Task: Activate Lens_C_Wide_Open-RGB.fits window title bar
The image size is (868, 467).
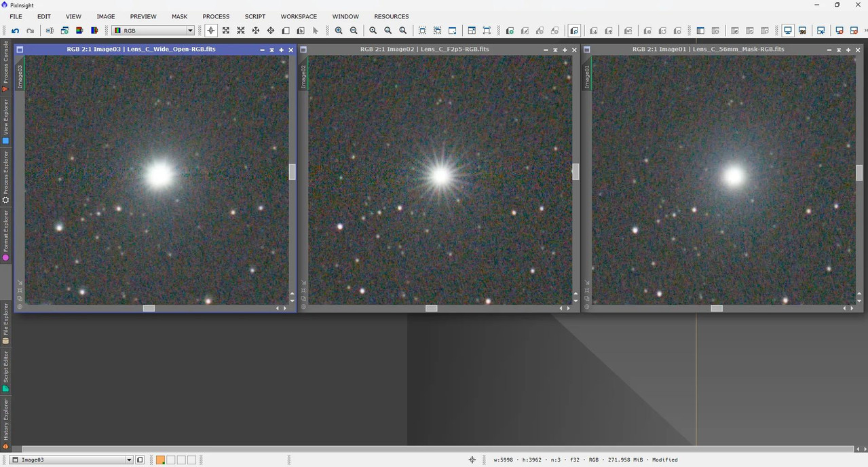Action: point(141,50)
